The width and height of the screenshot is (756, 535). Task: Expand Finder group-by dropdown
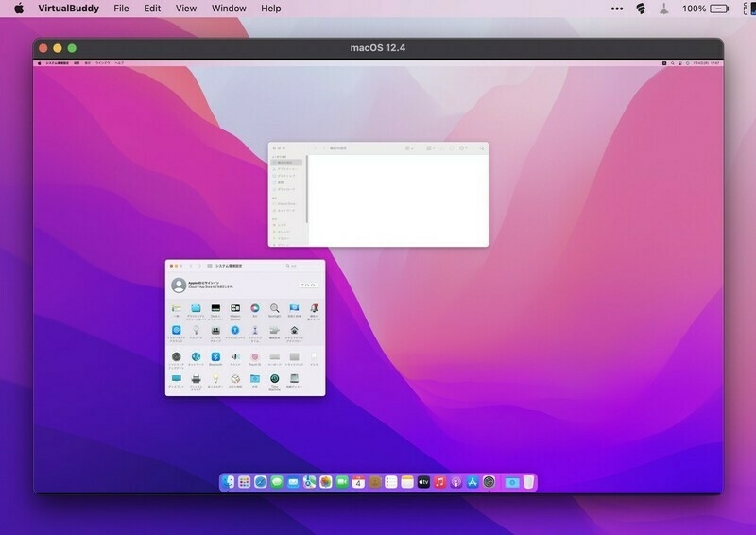pos(429,148)
